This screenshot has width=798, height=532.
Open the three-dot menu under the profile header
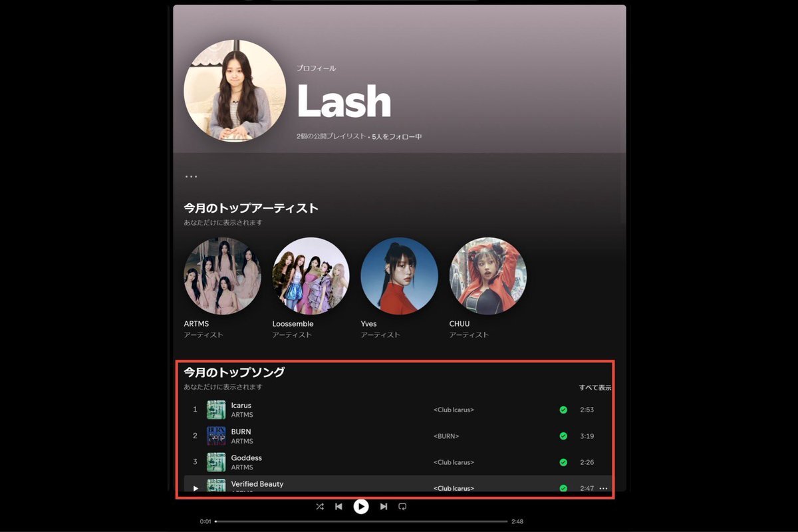(192, 177)
